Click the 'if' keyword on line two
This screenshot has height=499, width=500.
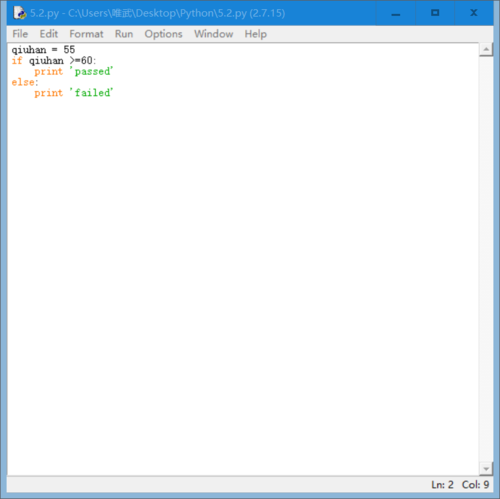17,61
